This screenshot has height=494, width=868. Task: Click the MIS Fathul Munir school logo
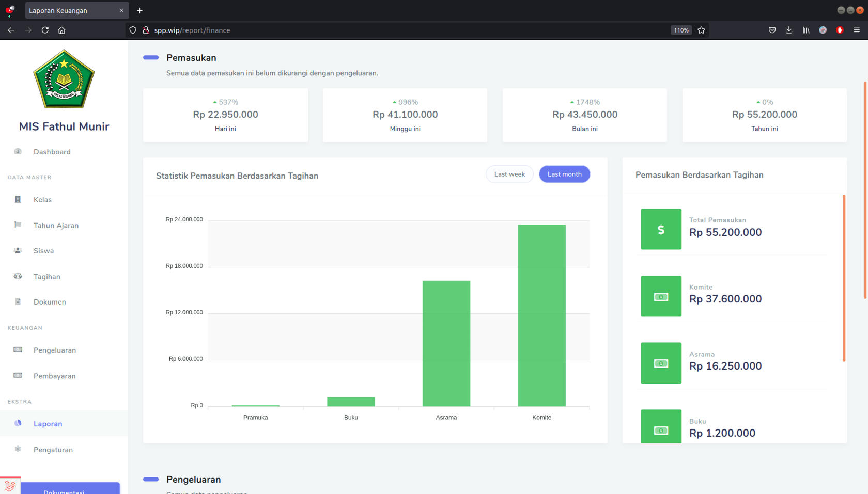tap(64, 79)
